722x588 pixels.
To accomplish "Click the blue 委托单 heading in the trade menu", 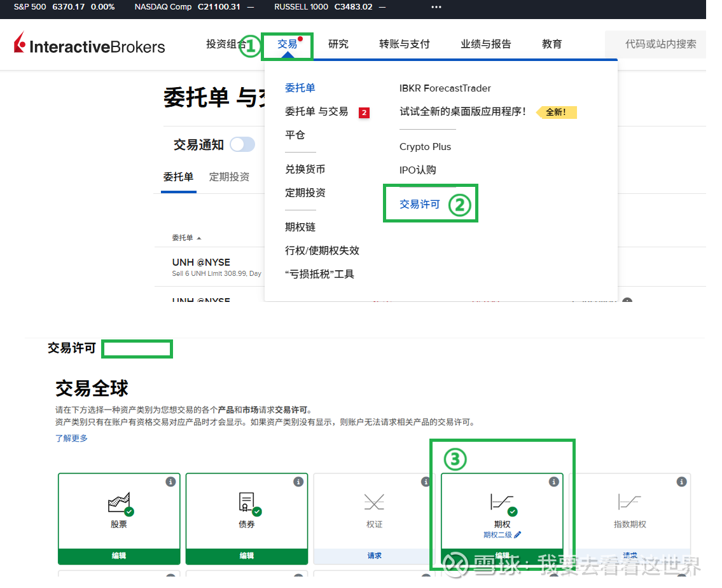I will click(x=300, y=88).
